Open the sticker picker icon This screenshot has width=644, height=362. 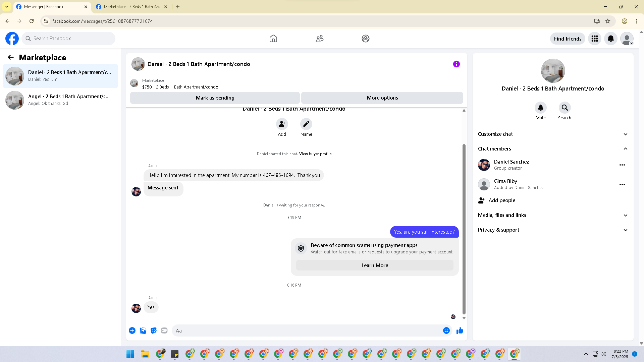point(154,330)
